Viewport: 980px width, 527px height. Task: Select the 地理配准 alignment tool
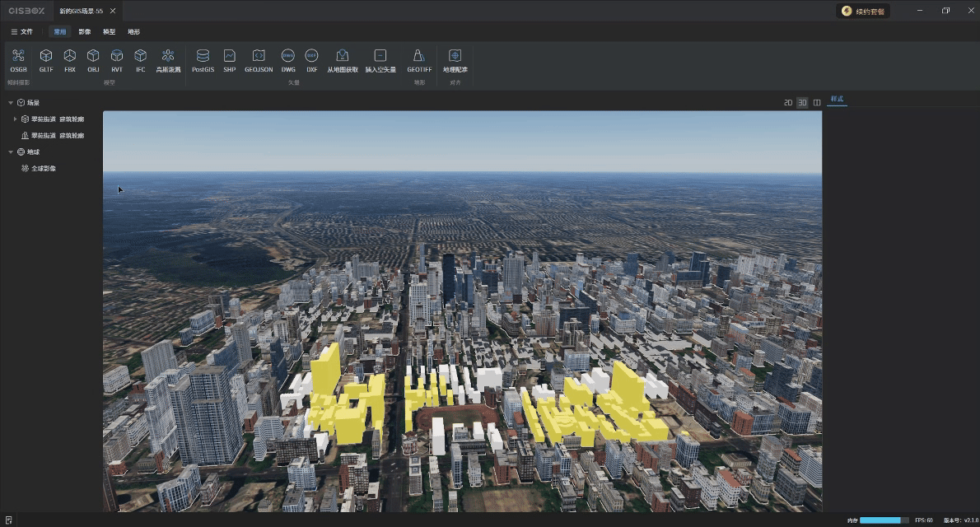455,56
